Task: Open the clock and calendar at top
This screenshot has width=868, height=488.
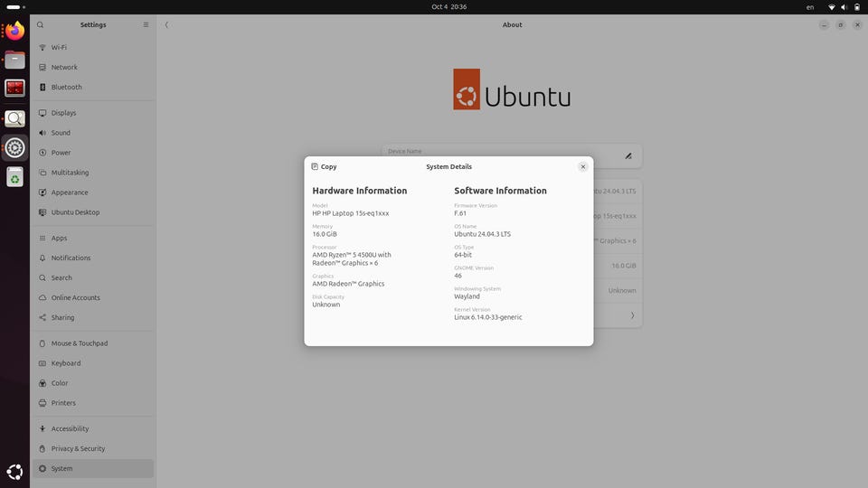Action: pyautogui.click(x=449, y=7)
